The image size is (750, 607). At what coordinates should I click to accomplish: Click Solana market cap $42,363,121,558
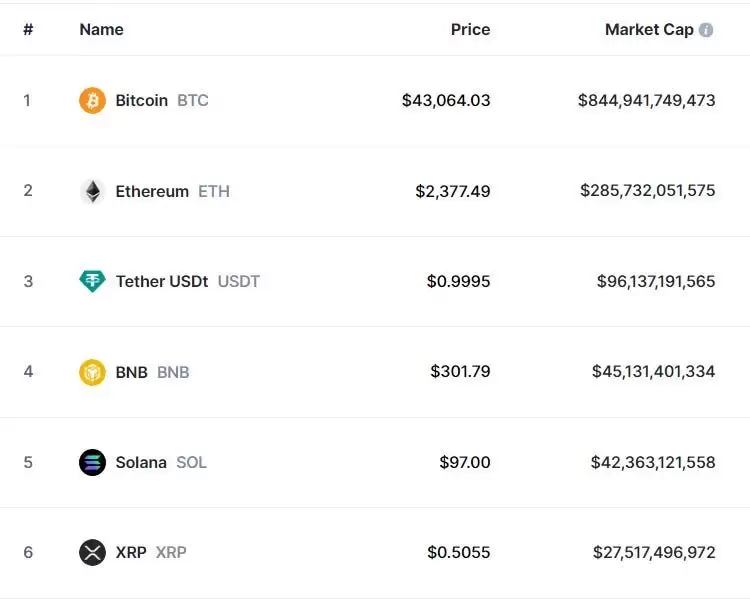pos(653,462)
